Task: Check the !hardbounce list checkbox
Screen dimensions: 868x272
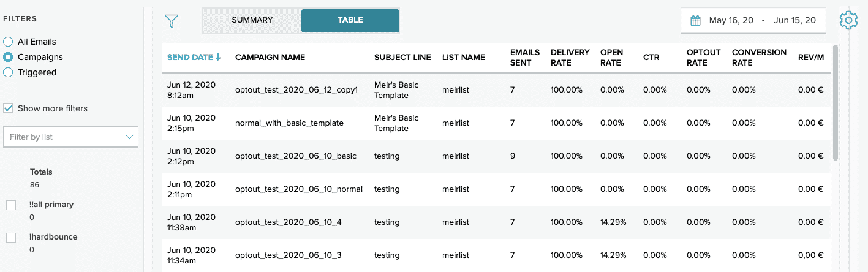Action: [x=11, y=237]
